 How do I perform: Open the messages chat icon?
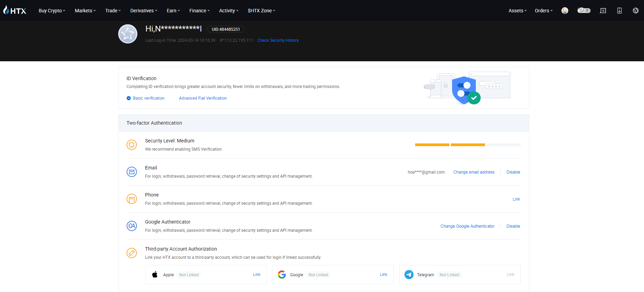tap(603, 11)
